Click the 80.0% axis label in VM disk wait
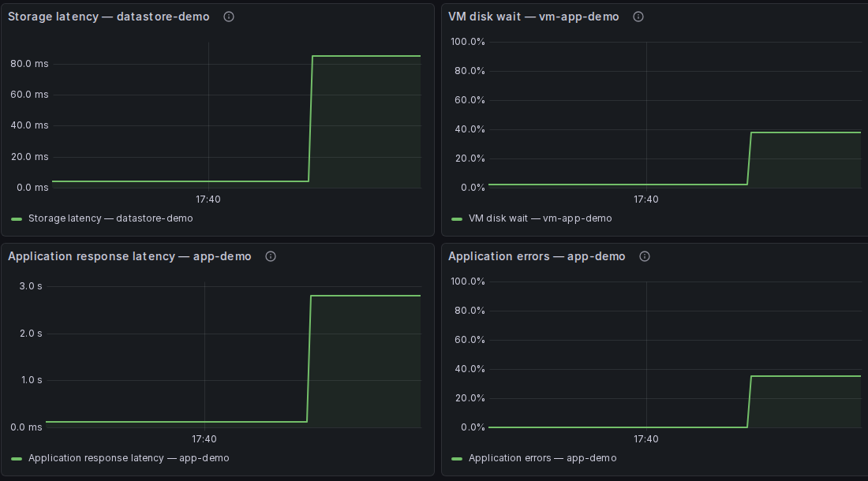868x481 pixels. tap(470, 71)
